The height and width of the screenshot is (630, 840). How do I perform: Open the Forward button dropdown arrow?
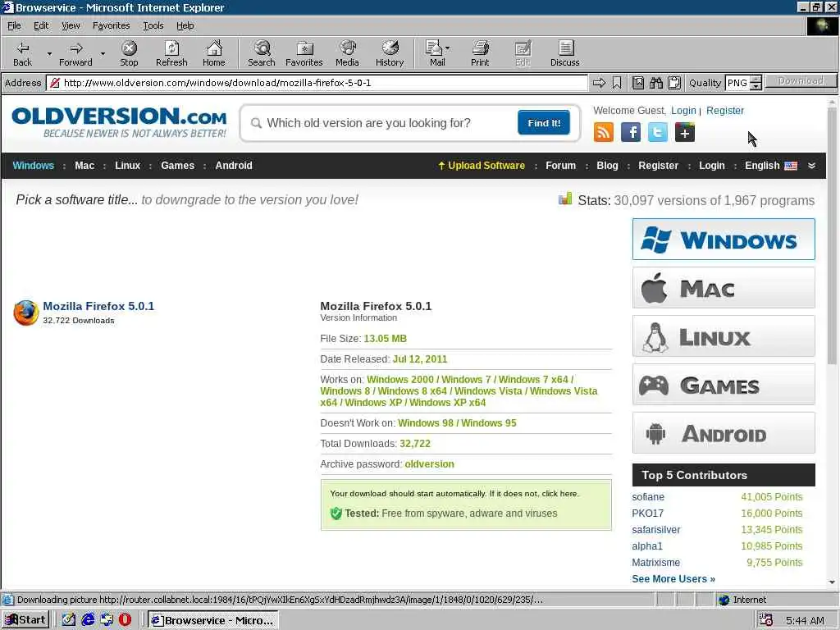pos(103,53)
